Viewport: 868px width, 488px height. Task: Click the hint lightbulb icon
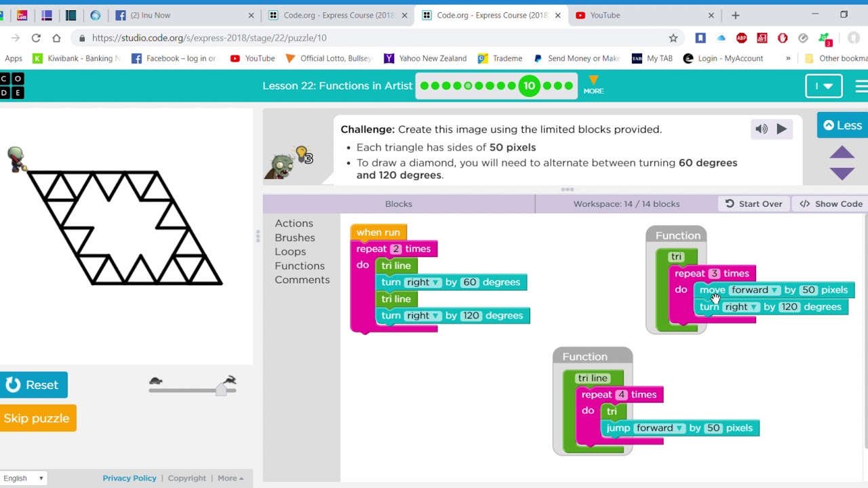tap(302, 154)
